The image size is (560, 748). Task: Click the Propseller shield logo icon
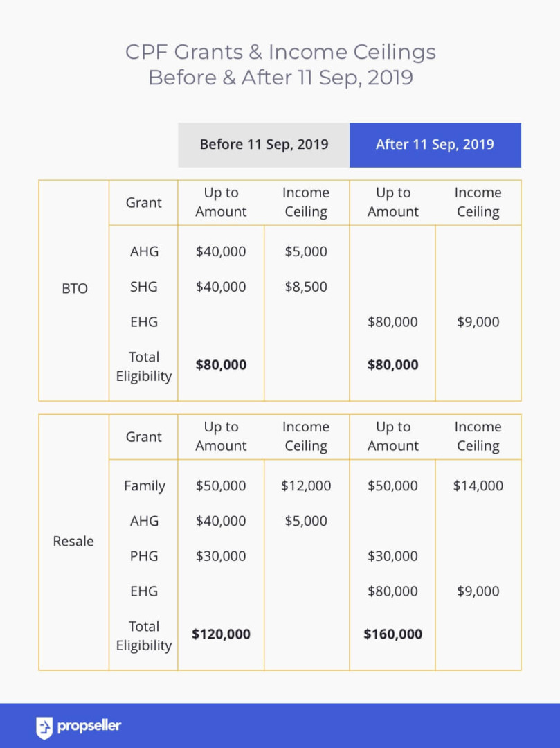(44, 727)
